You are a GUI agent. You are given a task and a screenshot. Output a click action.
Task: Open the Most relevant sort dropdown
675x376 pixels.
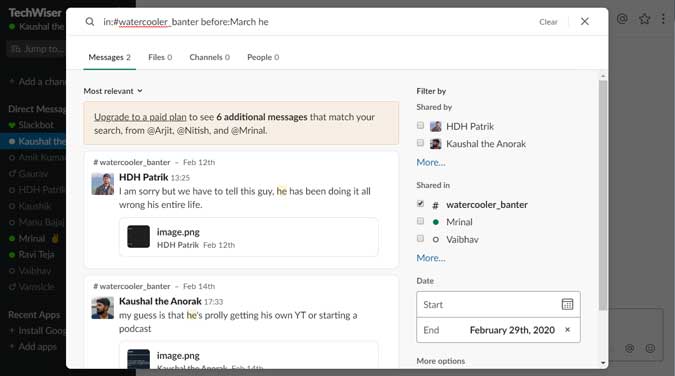pos(113,91)
